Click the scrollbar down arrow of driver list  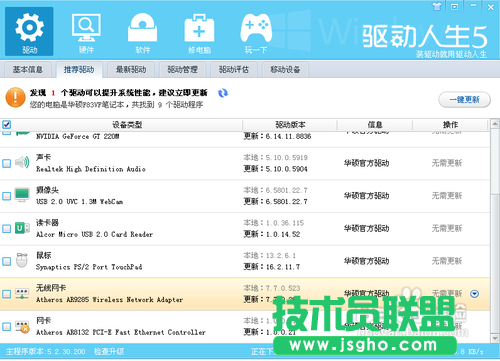pyautogui.click(x=495, y=338)
